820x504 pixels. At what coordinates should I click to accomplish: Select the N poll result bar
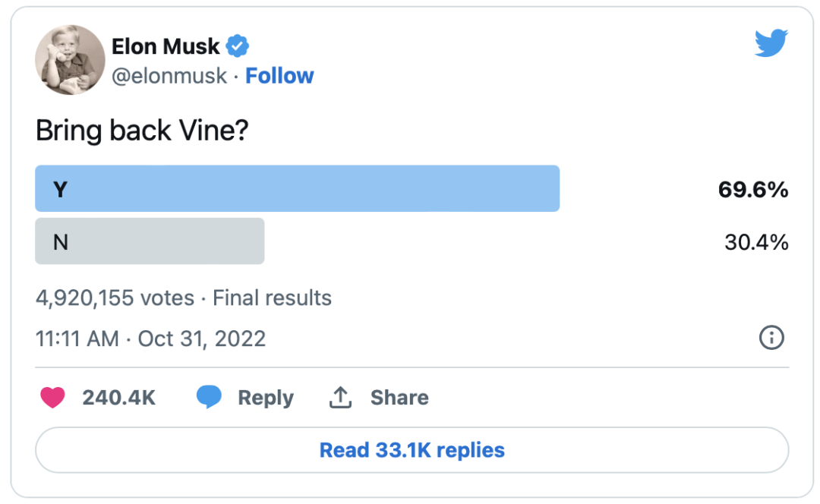150,241
